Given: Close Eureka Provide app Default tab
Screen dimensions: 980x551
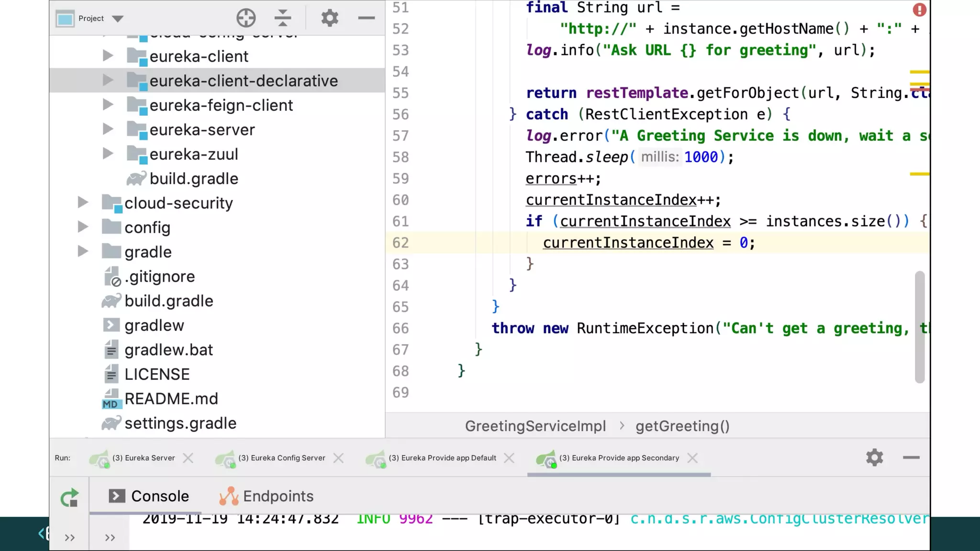Looking at the screenshot, I should pos(509,458).
